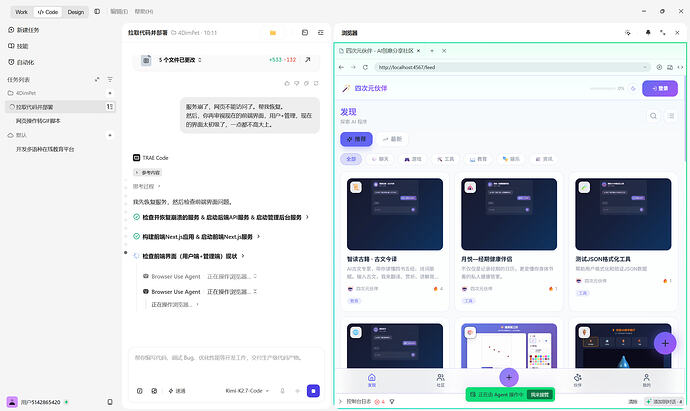This screenshot has width=690, height=411.
Task: Open the changed files diff arrow icon
Action: [308, 59]
